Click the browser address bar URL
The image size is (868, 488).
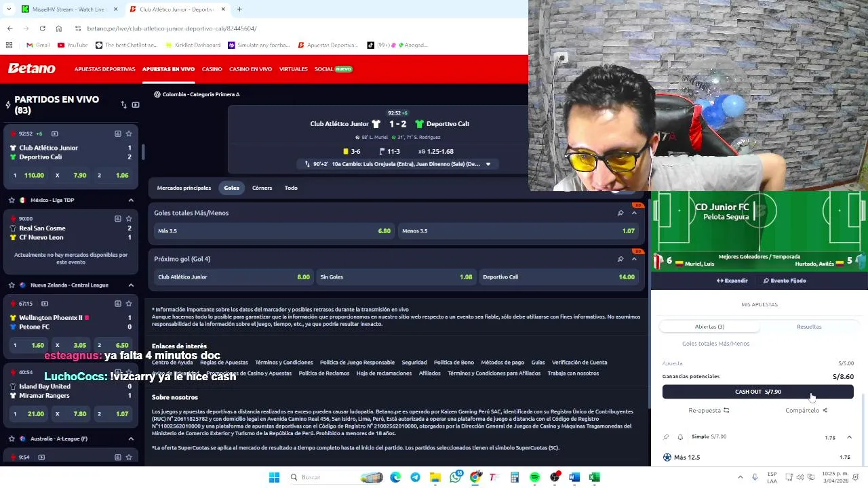(x=172, y=28)
